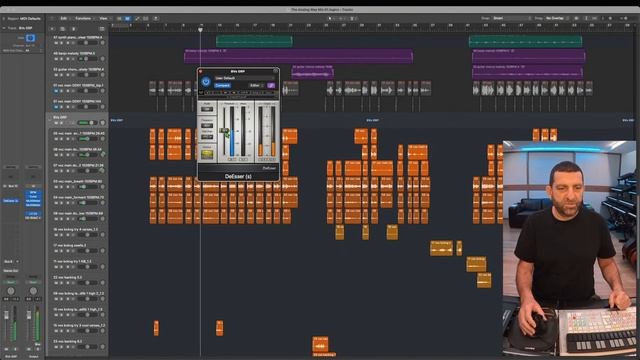Click the DeEsser threshold slider handle
Viewport: 640px width, 360px height.
click(224, 131)
